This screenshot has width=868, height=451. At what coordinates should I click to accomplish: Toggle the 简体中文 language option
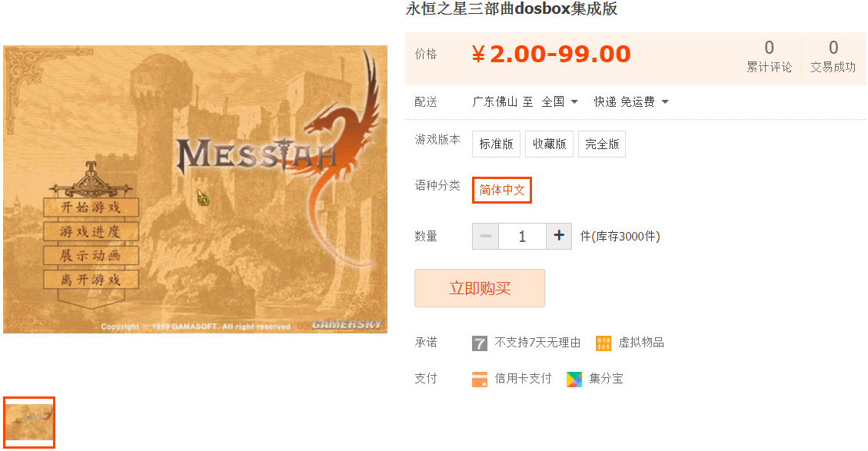[502, 190]
